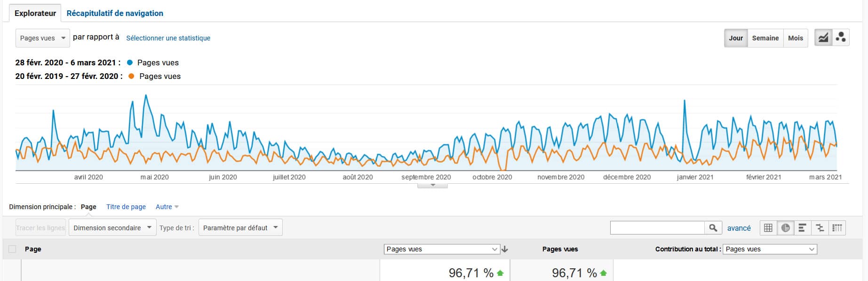Set graph granularity to Mois
Viewport: 868px width, 281px height.
(796, 38)
